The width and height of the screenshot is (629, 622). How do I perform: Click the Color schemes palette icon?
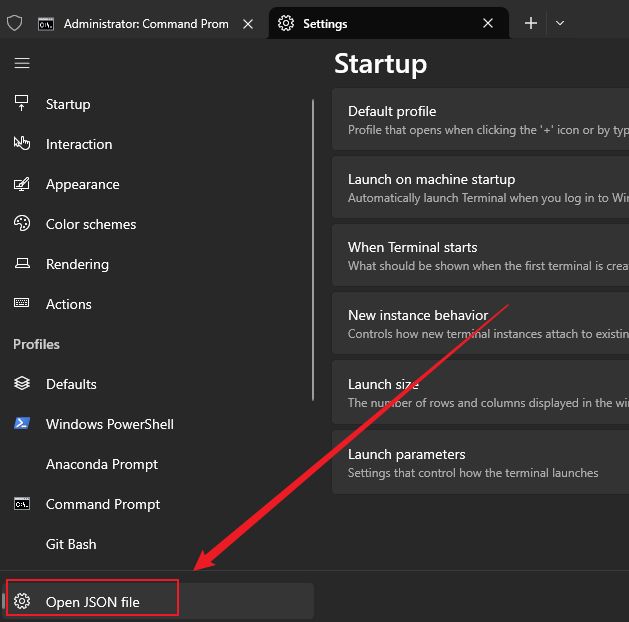tap(22, 223)
